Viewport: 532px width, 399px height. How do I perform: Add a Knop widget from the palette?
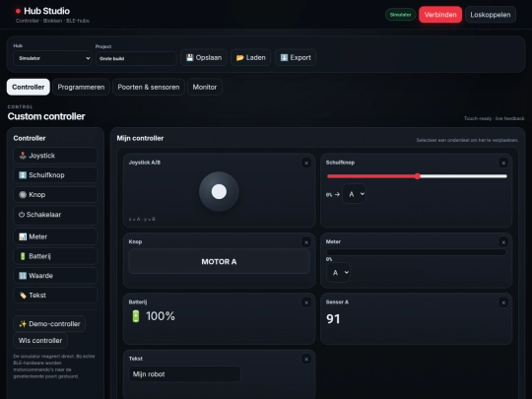55,195
